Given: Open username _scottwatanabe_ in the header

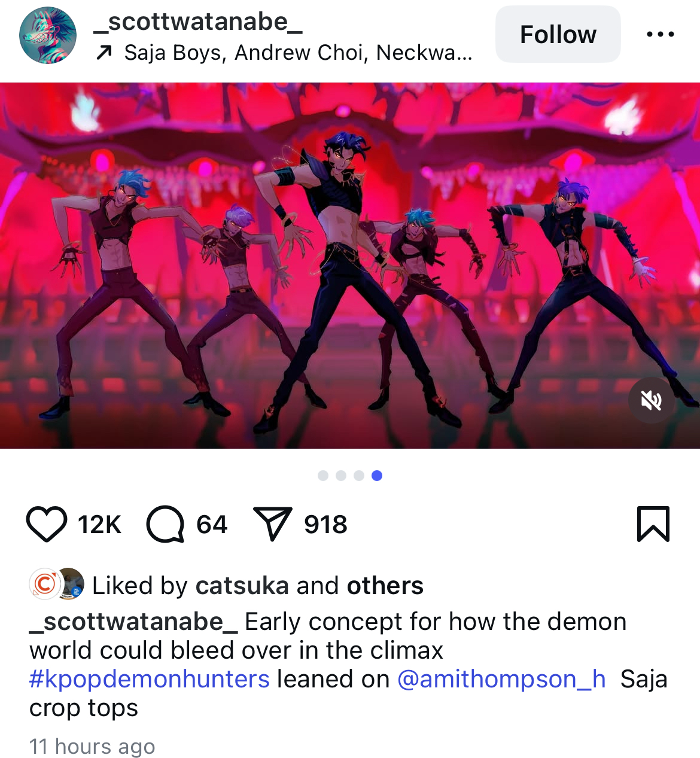Looking at the screenshot, I should tap(198, 22).
